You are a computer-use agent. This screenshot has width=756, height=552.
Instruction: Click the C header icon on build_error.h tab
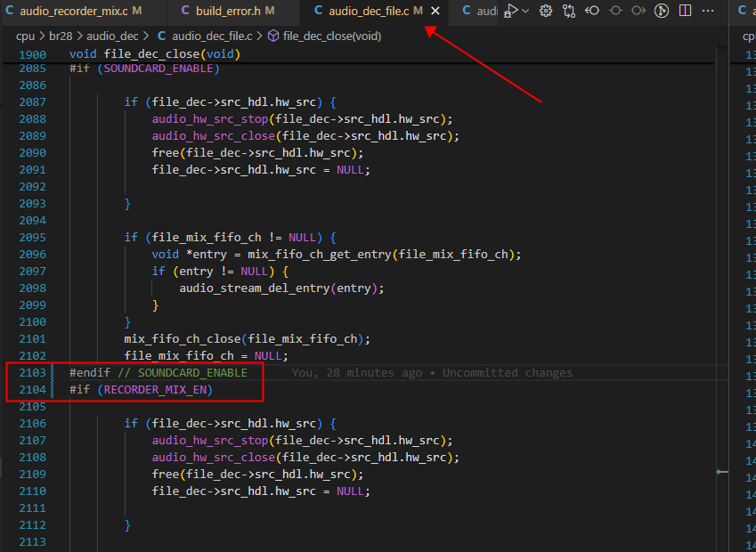pyautogui.click(x=185, y=11)
